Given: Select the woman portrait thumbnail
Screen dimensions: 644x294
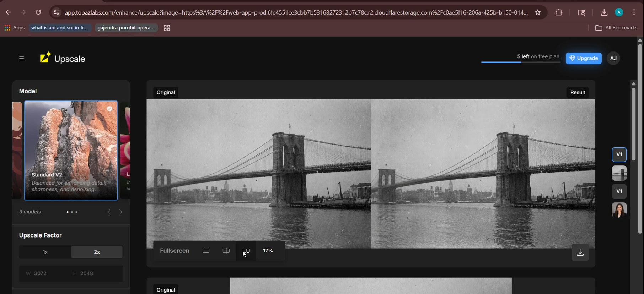Looking at the screenshot, I should pyautogui.click(x=619, y=210).
